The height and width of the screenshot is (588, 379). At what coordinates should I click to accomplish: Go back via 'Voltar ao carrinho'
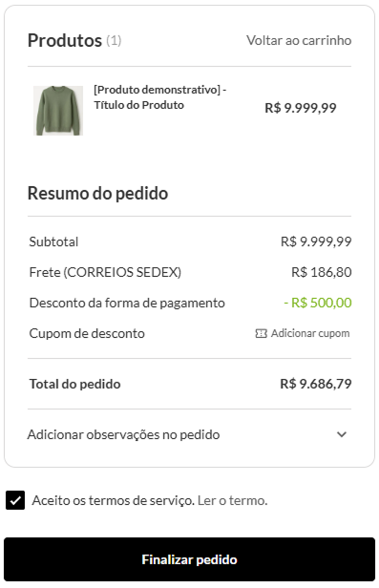tap(299, 40)
